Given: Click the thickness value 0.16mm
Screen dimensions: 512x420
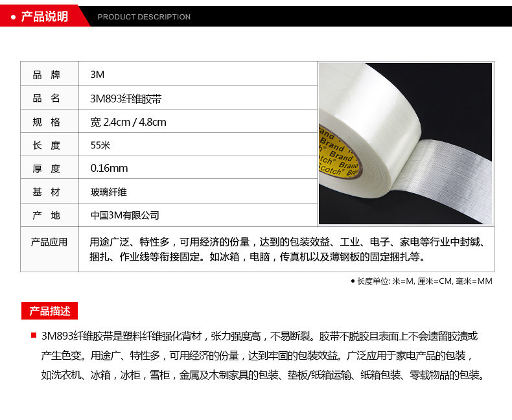Looking at the screenshot, I should pos(109,169).
